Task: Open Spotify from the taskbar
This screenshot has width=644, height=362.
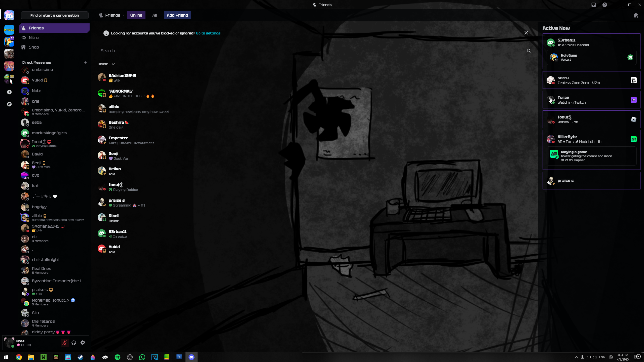Action: 117,357
